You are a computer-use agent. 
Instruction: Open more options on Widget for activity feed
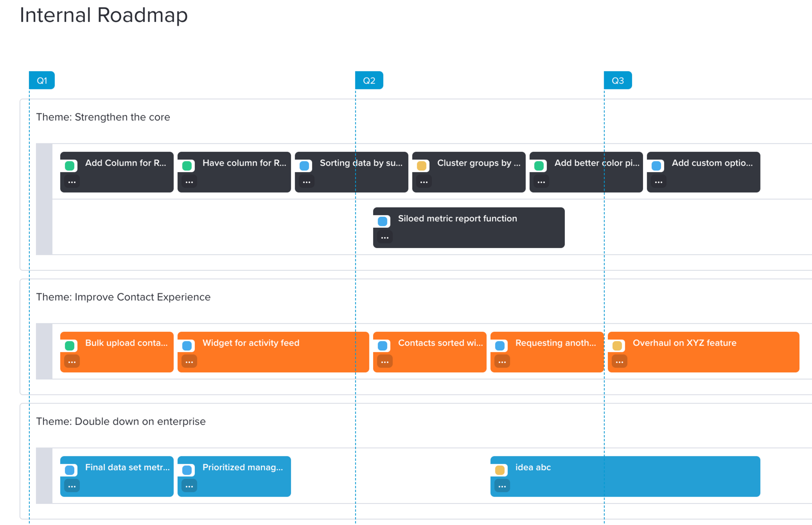click(189, 362)
